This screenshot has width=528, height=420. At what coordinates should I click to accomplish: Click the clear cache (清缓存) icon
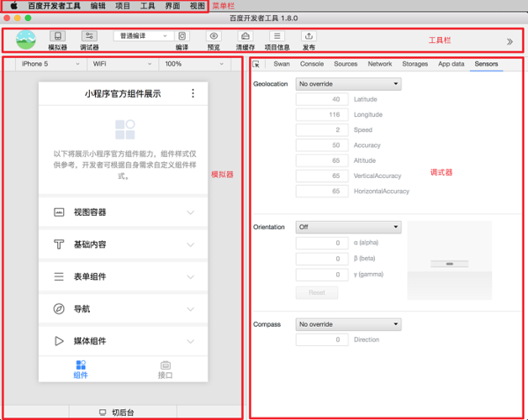[x=245, y=36]
